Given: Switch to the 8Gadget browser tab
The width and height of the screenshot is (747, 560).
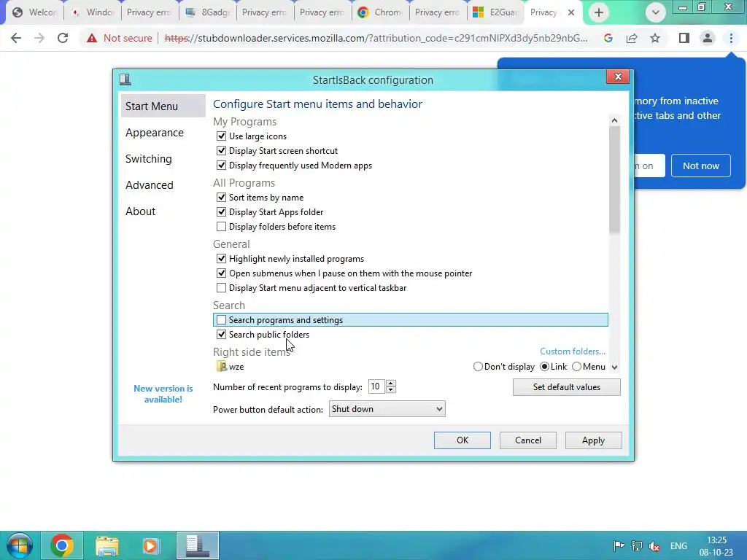Looking at the screenshot, I should click(208, 12).
